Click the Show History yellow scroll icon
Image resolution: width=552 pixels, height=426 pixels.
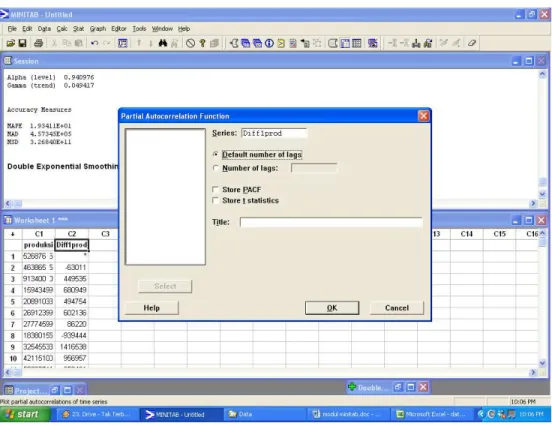[281, 43]
